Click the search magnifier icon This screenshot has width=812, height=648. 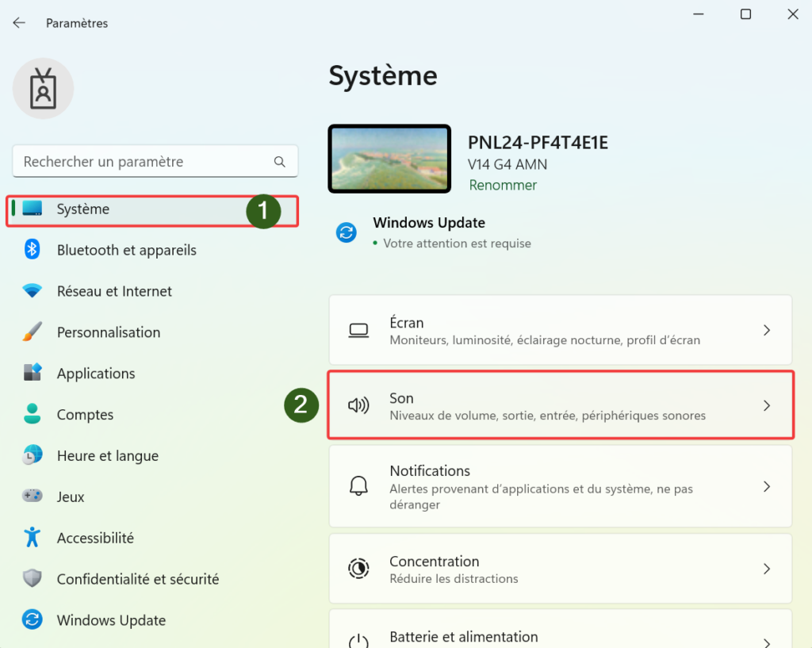280,162
